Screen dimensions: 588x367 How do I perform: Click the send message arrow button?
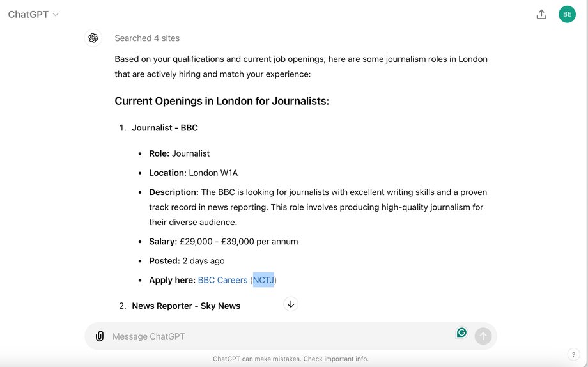coord(483,336)
